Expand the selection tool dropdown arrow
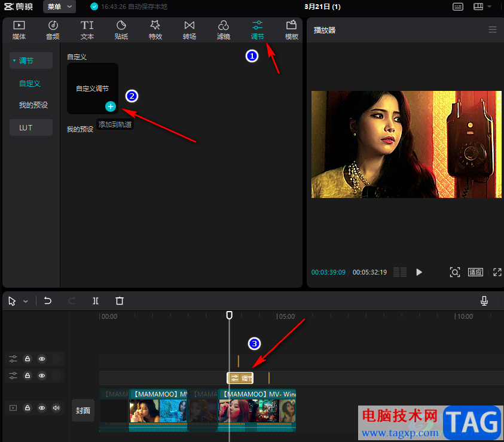Viewport: 504px width, 442px height. click(26, 301)
